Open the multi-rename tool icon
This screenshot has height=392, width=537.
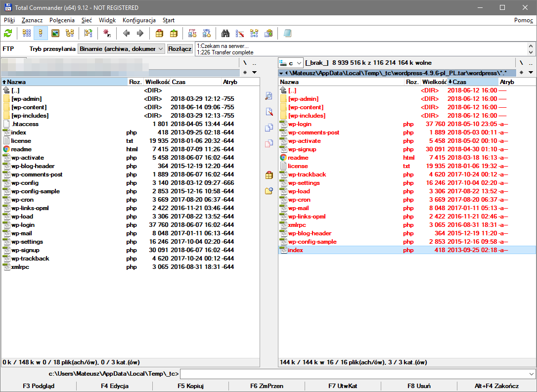point(240,33)
